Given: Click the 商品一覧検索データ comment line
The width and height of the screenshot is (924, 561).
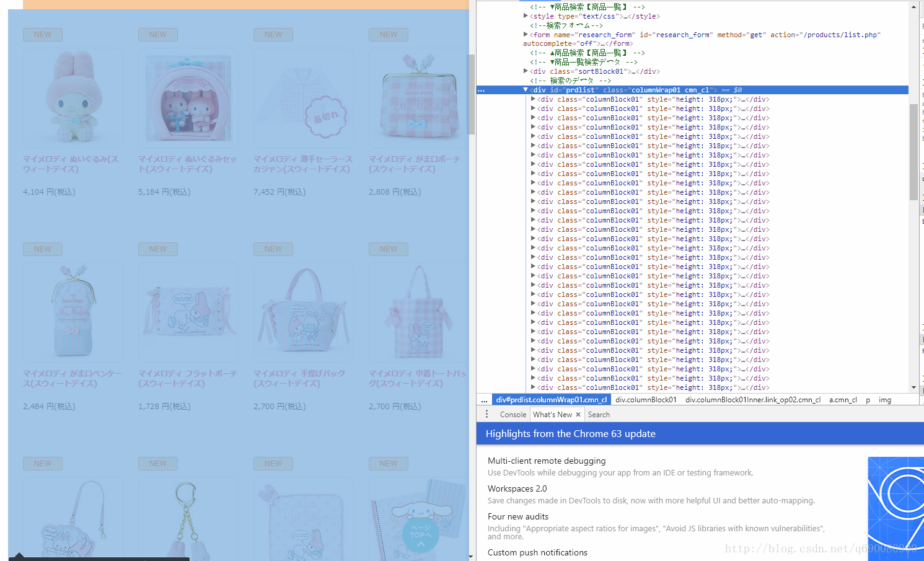Looking at the screenshot, I should pyautogui.click(x=583, y=62).
